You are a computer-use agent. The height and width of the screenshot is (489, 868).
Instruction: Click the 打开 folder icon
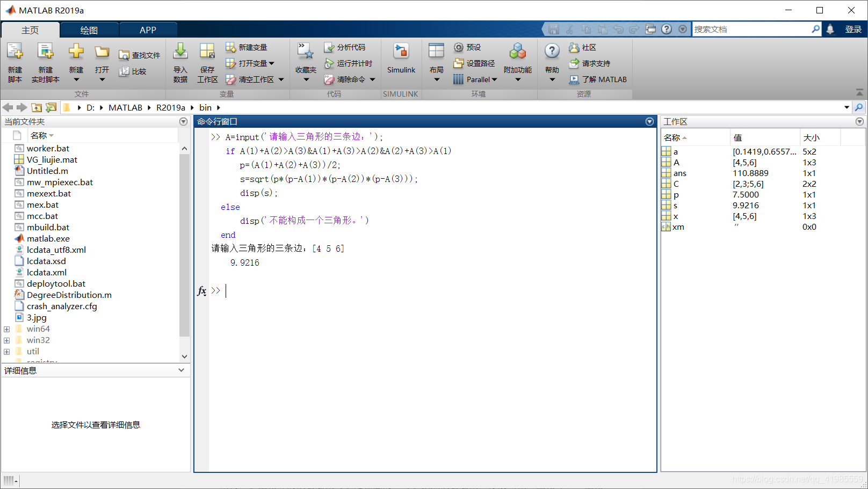pyautogui.click(x=102, y=52)
